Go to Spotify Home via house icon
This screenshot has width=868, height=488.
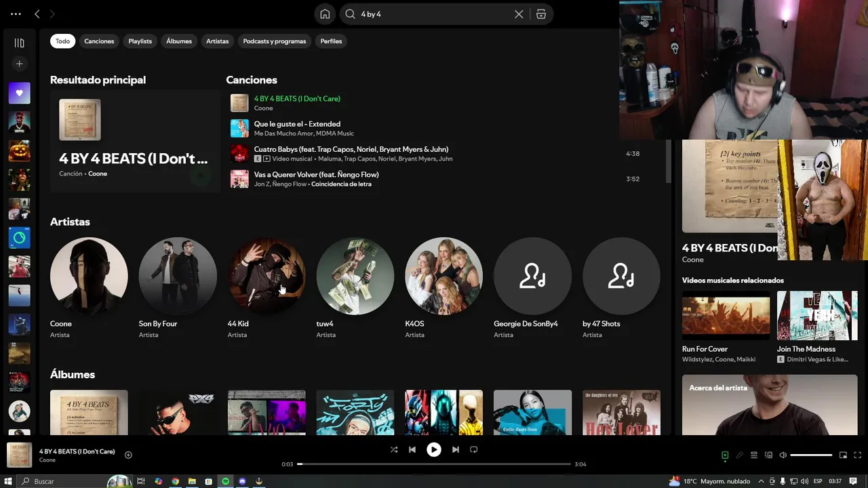(325, 14)
